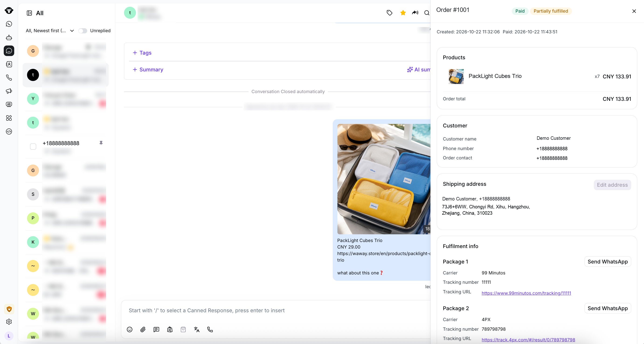Open the broadcast megaphone icon in sidebar
The height and width of the screenshot is (344, 644).
click(x=9, y=91)
